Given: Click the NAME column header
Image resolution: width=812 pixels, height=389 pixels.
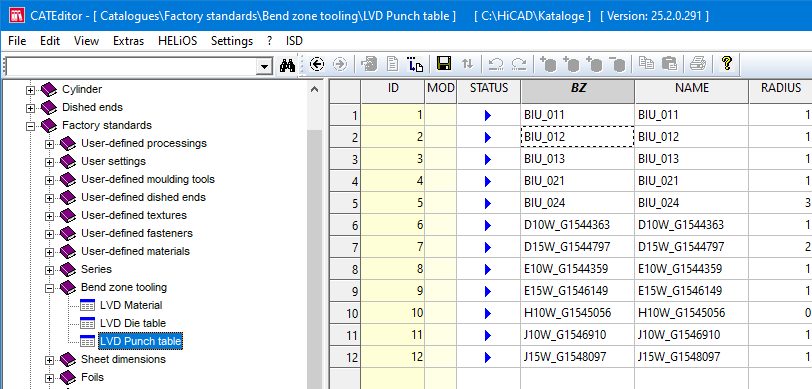Looking at the screenshot, I should tap(692, 88).
